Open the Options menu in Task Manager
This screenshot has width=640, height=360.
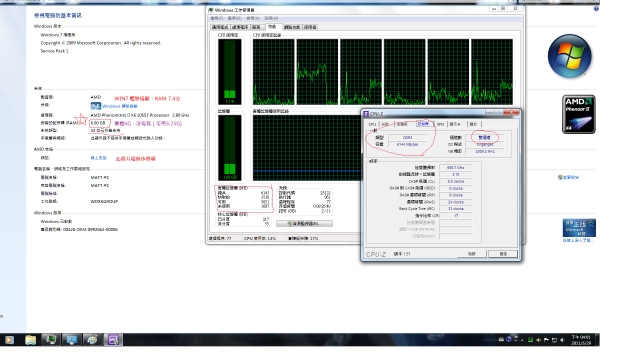click(235, 18)
